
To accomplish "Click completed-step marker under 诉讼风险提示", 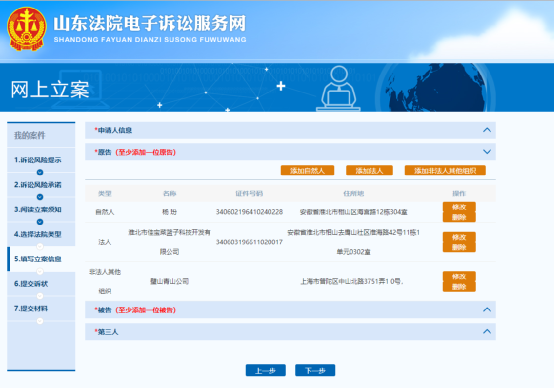I will [40, 172].
